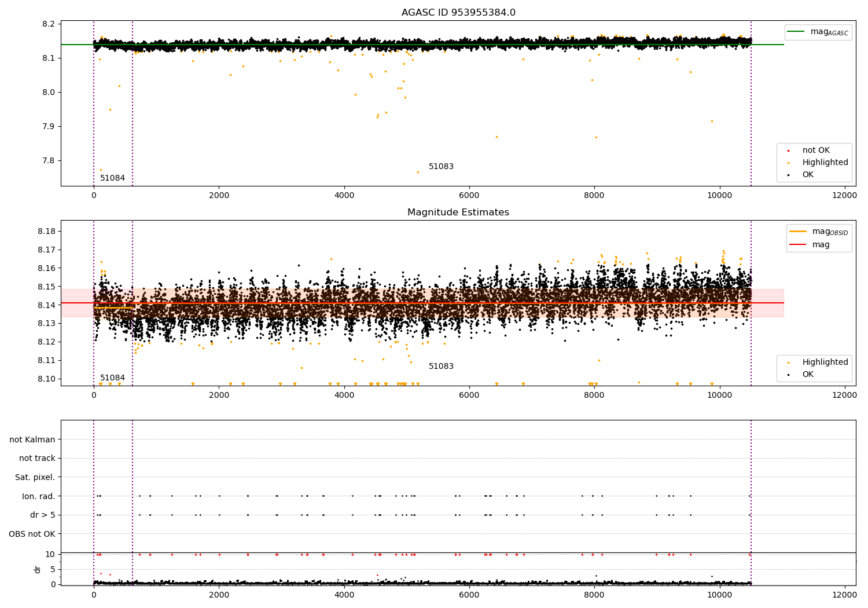Click the 'not track' row label

pos(37,459)
